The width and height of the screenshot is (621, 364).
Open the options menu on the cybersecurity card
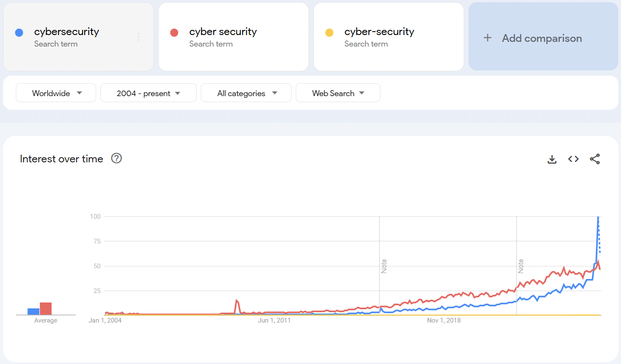click(138, 37)
